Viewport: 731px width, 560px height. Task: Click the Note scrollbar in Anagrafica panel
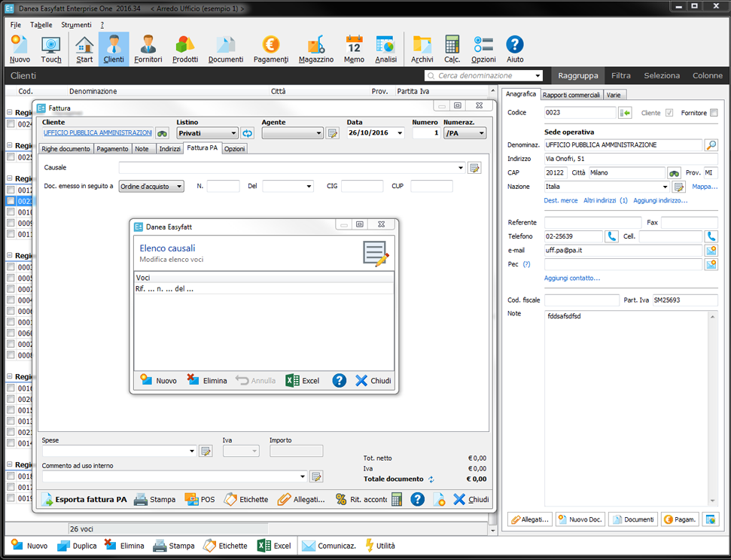[712, 409]
